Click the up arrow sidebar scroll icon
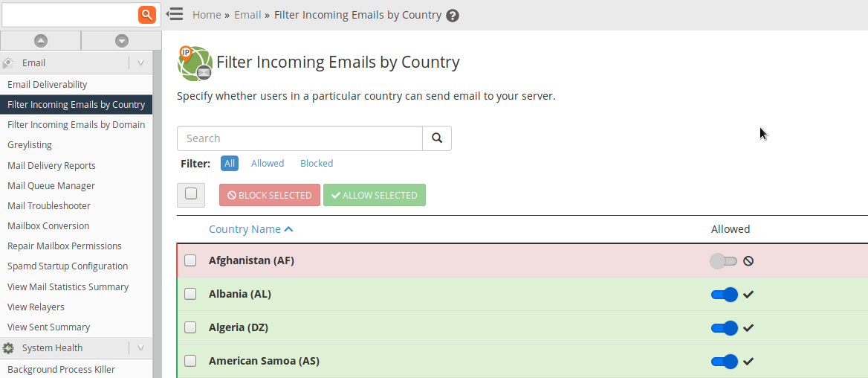868x378 pixels. [41, 41]
